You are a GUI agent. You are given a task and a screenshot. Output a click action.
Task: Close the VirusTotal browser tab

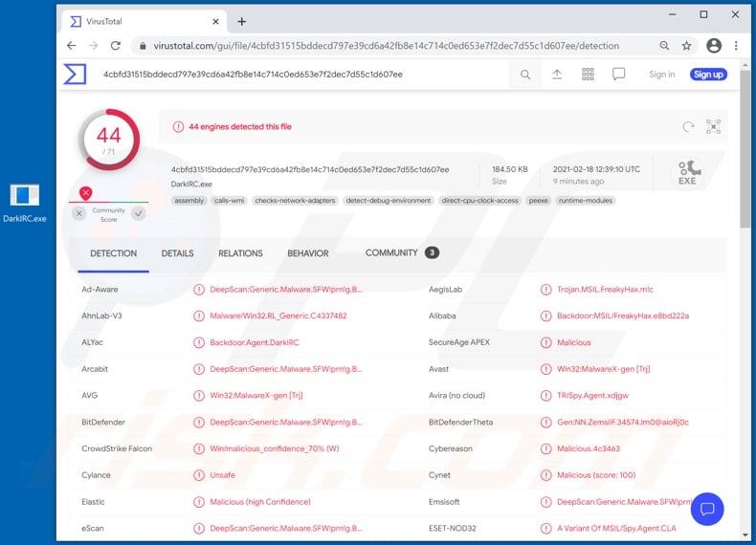[x=215, y=22]
